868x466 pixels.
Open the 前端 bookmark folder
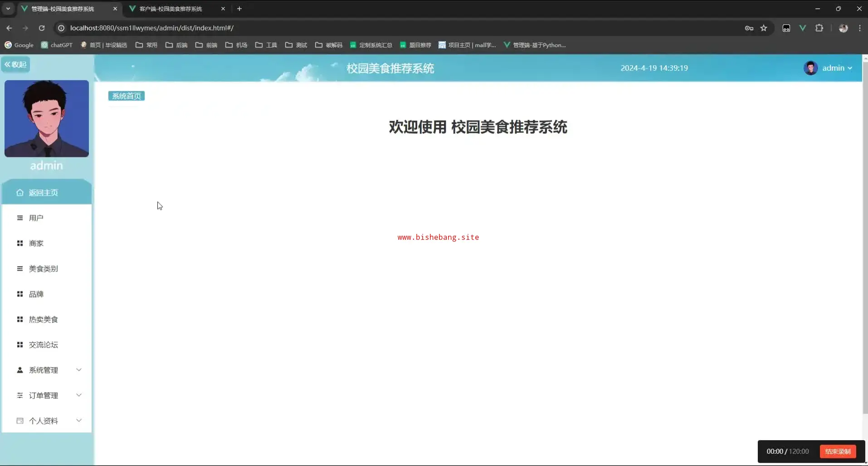click(206, 45)
